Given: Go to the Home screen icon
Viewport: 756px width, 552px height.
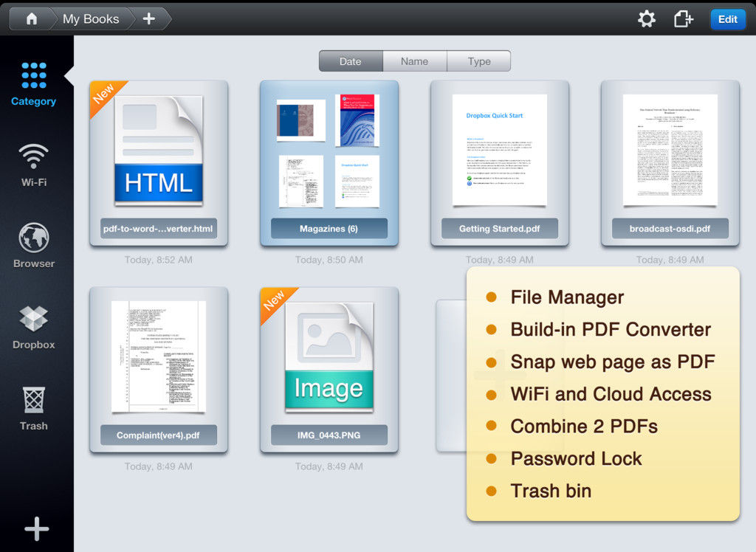Looking at the screenshot, I should click(31, 18).
